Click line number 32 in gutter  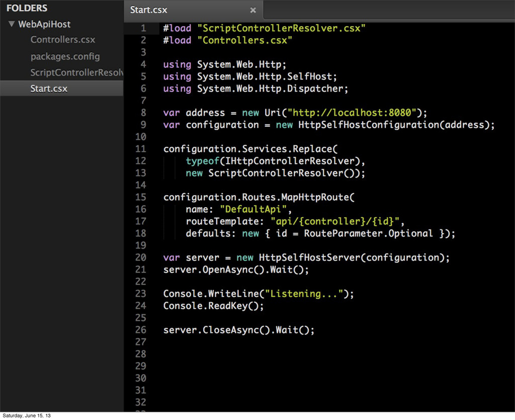pos(141,402)
